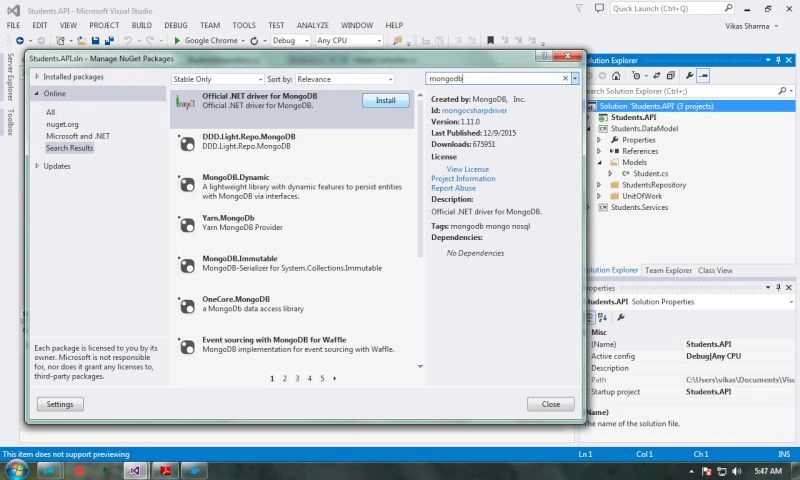Expand the Updates node

(x=37, y=166)
